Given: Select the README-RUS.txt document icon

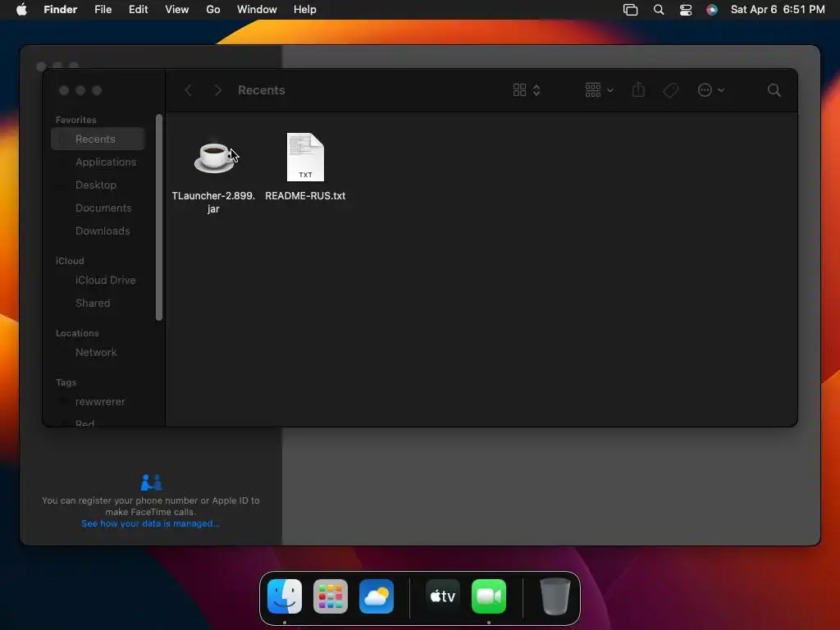Looking at the screenshot, I should (305, 157).
